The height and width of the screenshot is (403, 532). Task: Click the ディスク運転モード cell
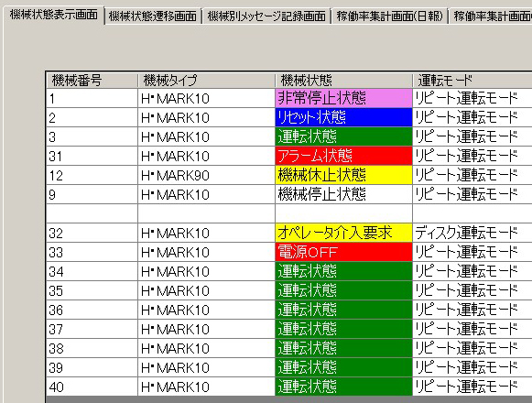[472, 234]
